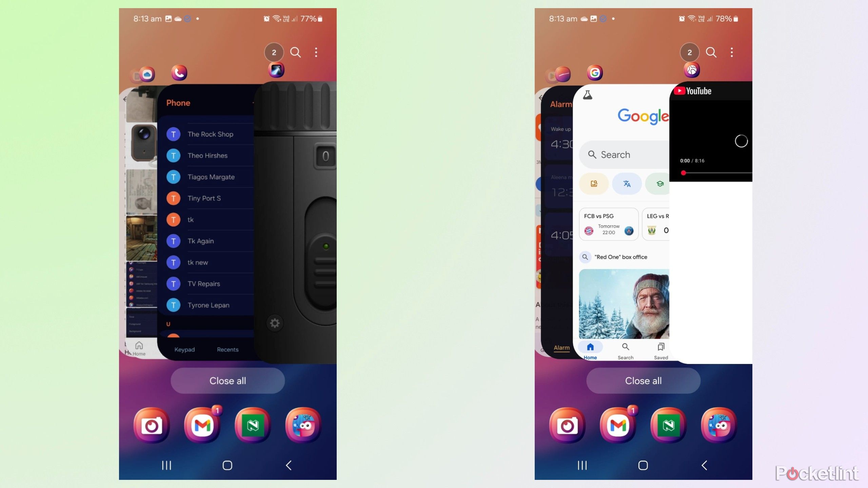Select Tyrone Lepan contact entry
868x488 pixels.
coord(208,304)
